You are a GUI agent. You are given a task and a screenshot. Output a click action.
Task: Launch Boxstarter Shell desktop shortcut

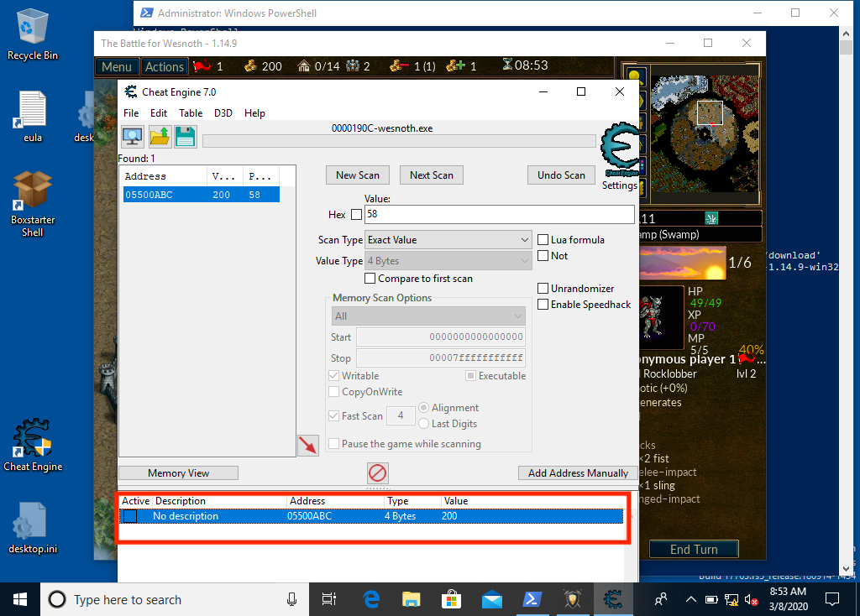click(x=33, y=204)
